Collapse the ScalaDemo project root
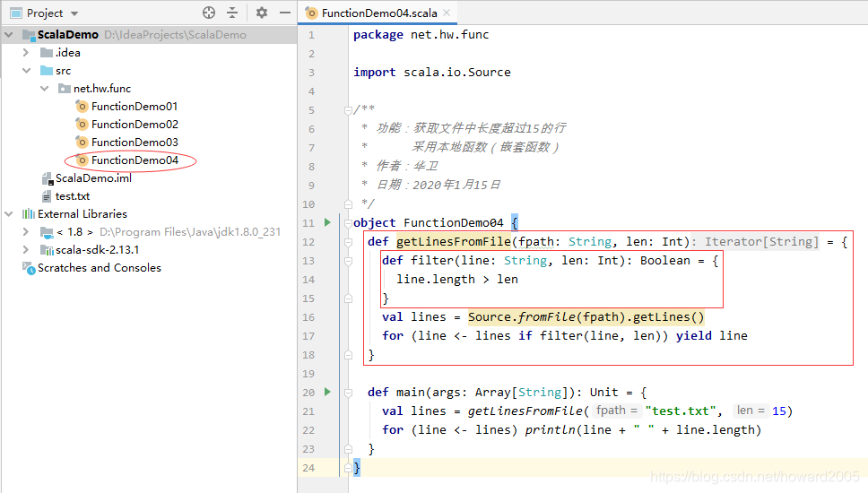Image resolution: width=868 pixels, height=493 pixels. [x=9, y=35]
